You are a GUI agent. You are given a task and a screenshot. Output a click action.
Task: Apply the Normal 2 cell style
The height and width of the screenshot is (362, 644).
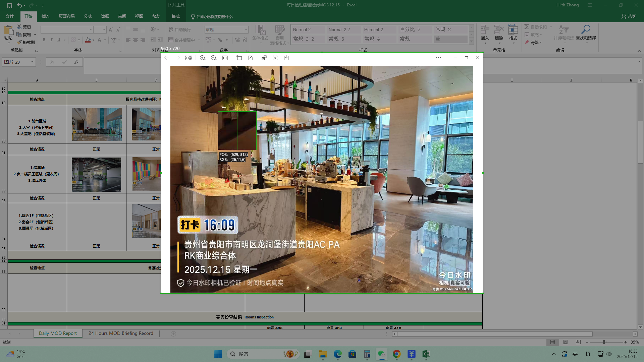(308, 29)
